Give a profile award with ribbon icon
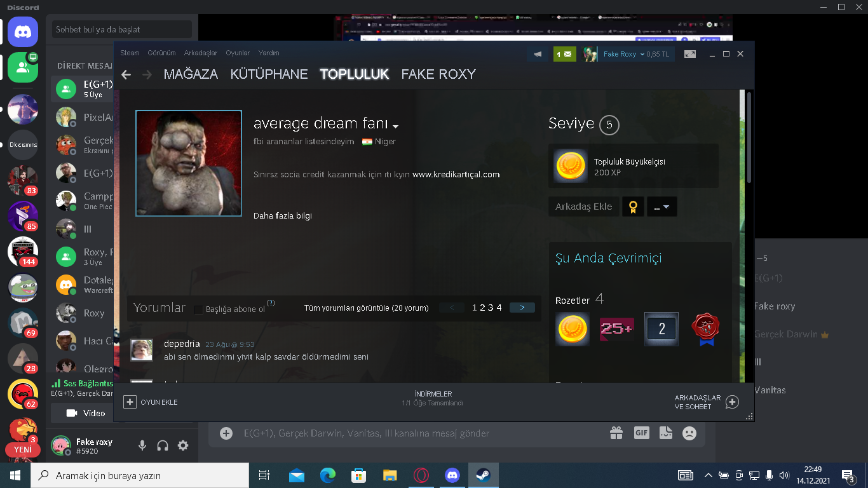 coord(633,207)
